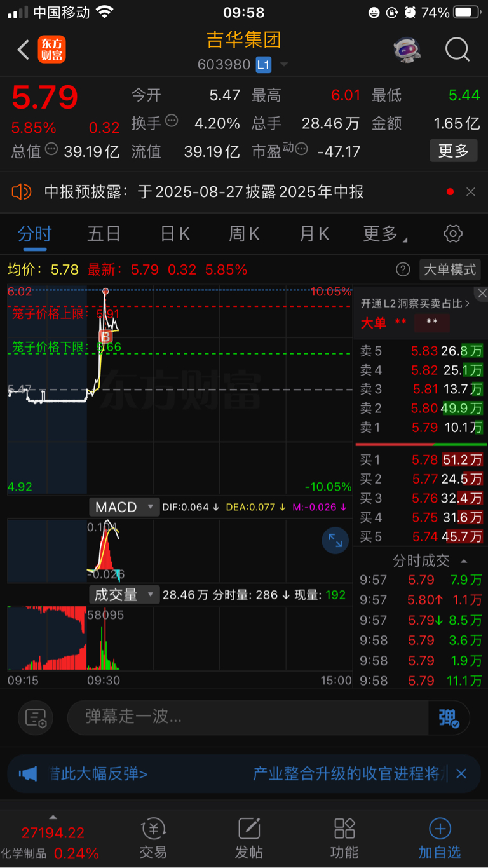Select the 买1 order row at 5.78

tap(421, 459)
